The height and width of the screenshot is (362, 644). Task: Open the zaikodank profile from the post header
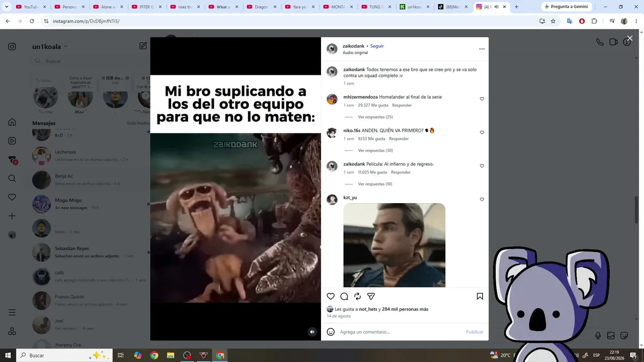tap(353, 46)
